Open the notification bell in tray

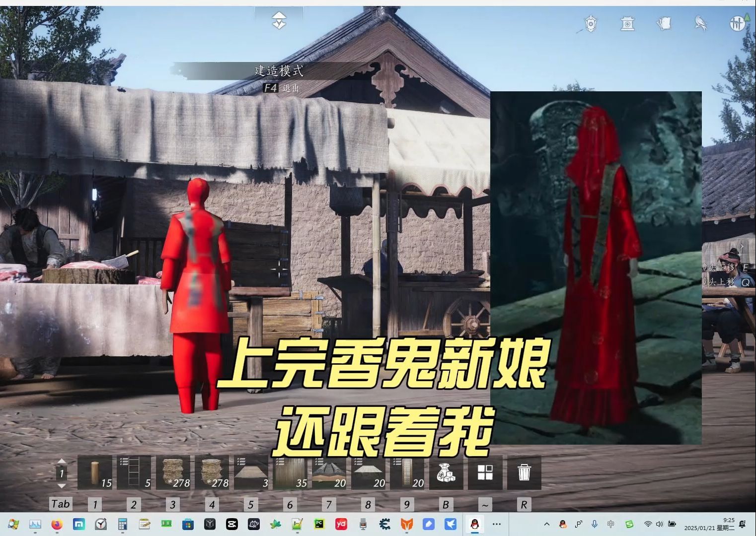tap(743, 524)
